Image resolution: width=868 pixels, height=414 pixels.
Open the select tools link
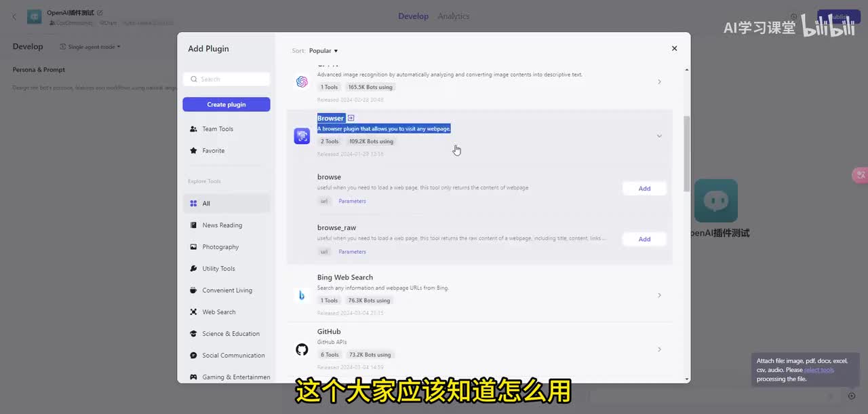point(819,370)
